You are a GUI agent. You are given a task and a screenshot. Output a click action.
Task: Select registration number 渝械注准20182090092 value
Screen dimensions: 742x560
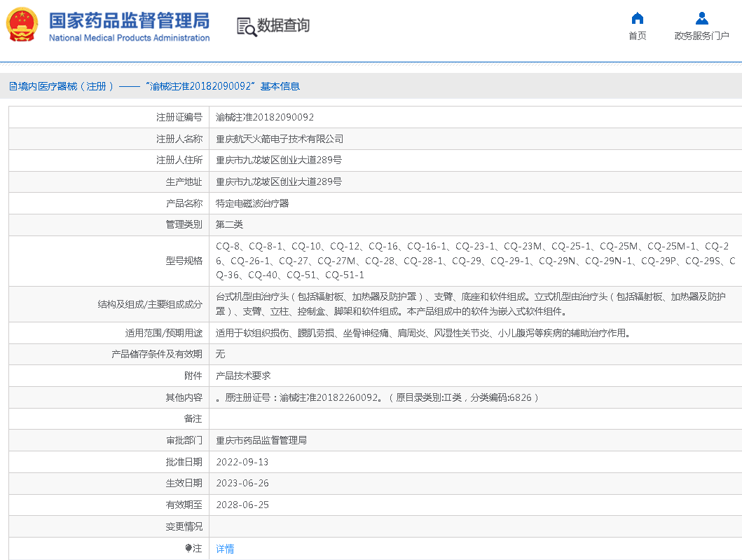(265, 117)
